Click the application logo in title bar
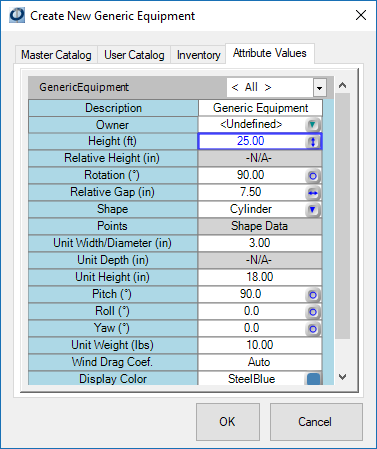This screenshot has width=377, height=449. tap(17, 15)
